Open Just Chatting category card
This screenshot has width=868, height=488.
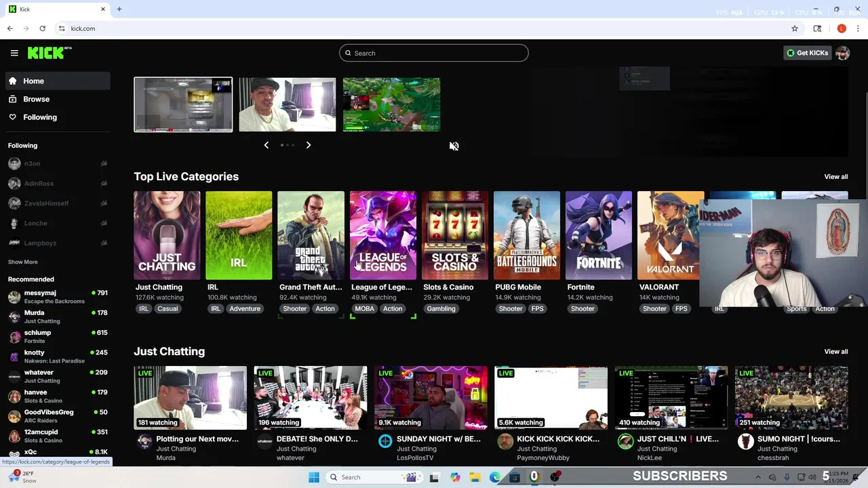pyautogui.click(x=167, y=235)
